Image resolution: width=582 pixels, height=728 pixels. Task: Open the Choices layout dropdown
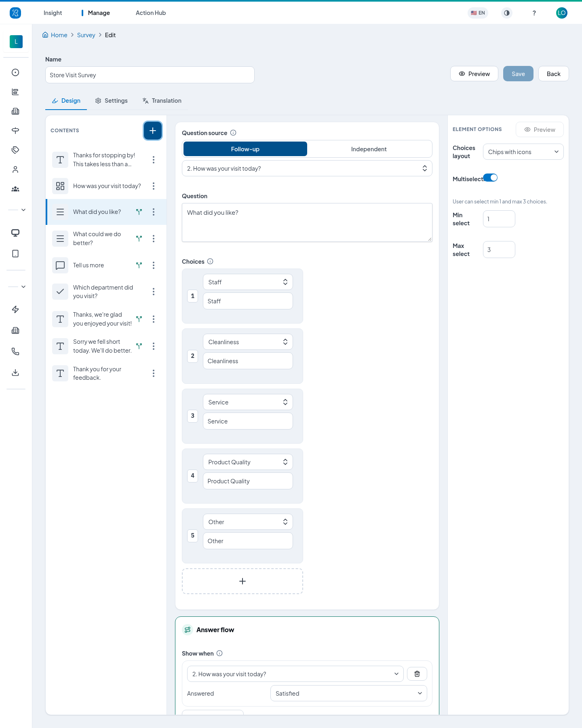pos(523,152)
